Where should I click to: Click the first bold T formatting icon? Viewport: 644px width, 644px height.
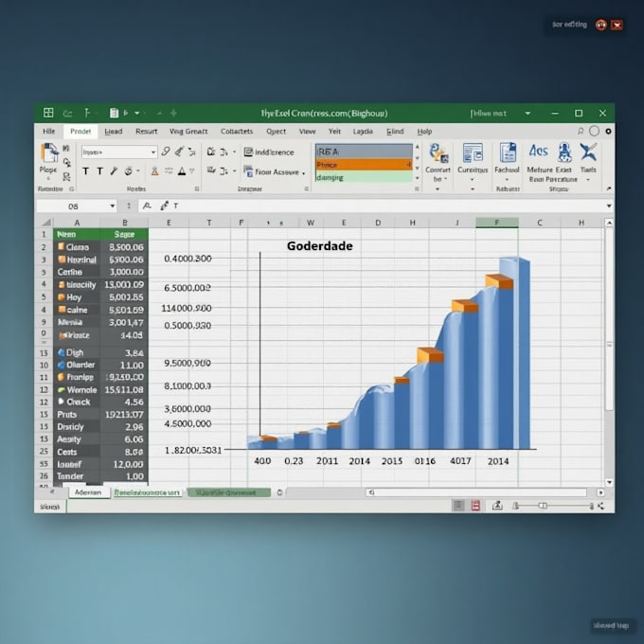85,170
